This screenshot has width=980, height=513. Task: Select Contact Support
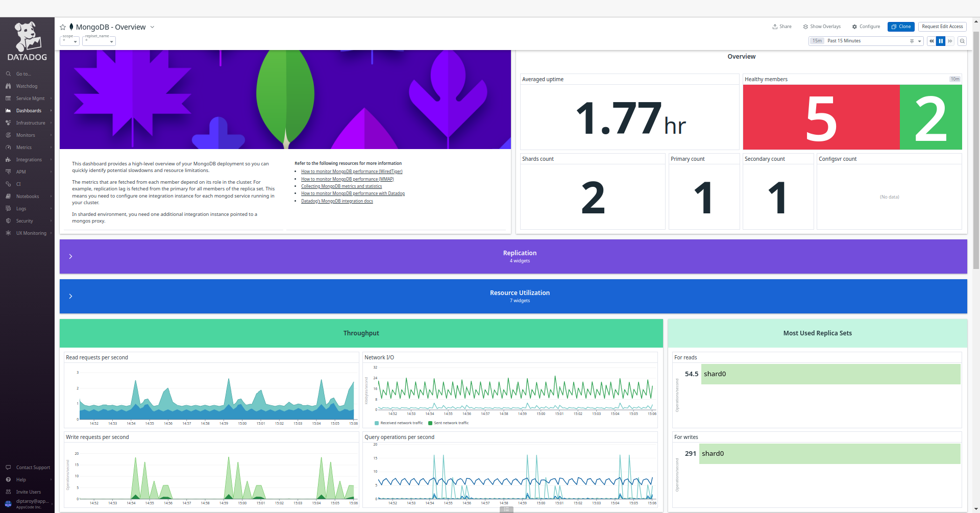[33, 467]
